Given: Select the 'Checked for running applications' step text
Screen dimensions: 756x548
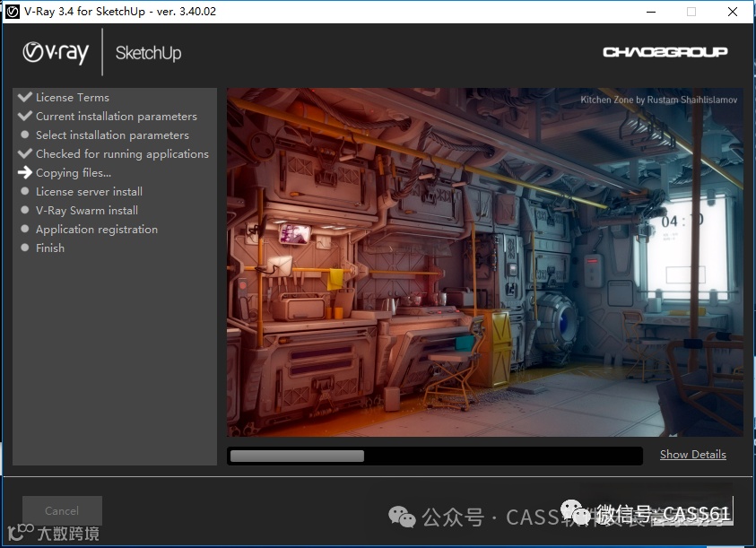Looking at the screenshot, I should (x=122, y=154).
